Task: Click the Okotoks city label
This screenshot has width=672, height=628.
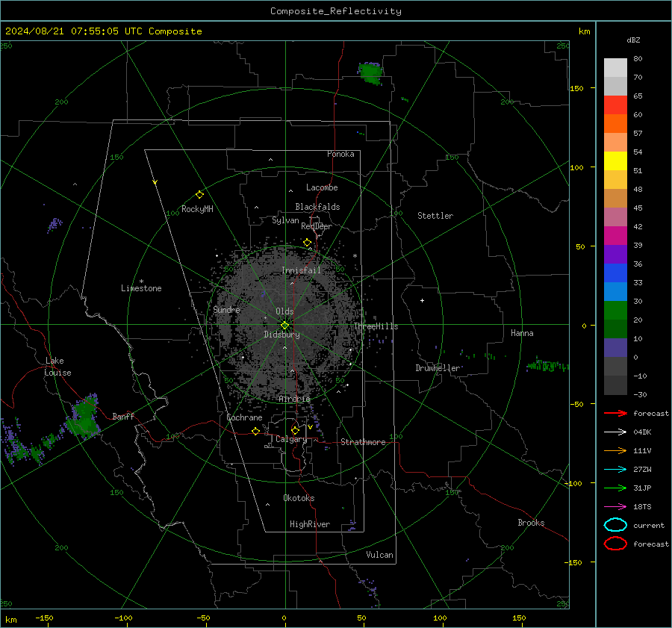Action: 299,497
